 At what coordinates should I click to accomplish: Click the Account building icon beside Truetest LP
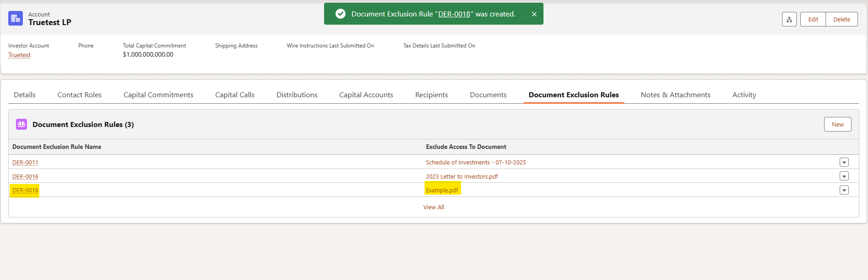(x=16, y=18)
